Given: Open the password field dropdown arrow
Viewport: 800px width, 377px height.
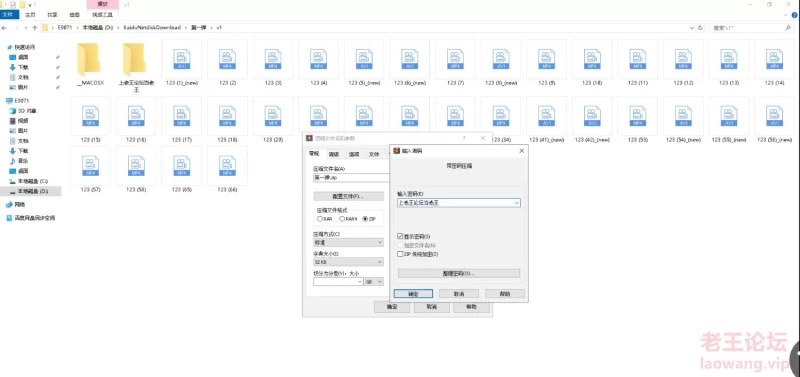Looking at the screenshot, I should (516, 203).
